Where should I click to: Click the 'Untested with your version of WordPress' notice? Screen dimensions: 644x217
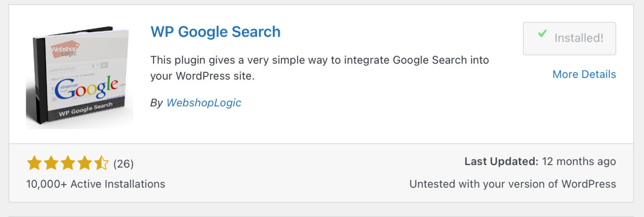(513, 184)
